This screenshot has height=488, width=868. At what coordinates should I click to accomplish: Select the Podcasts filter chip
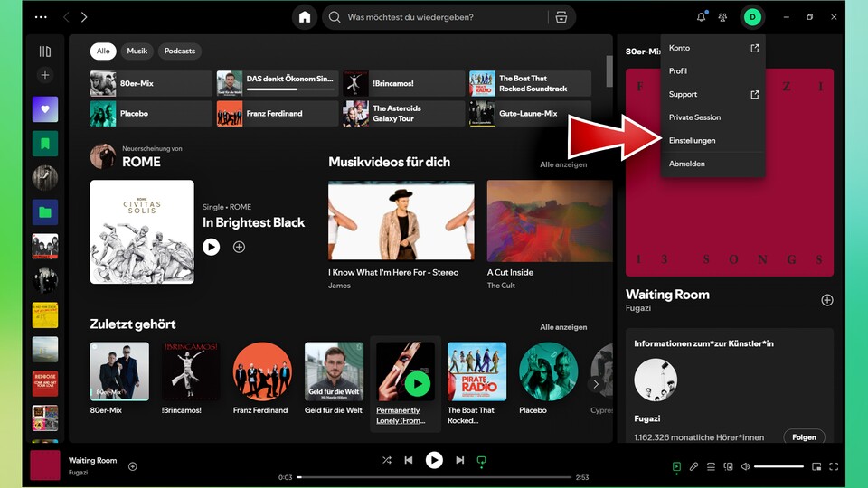[180, 51]
